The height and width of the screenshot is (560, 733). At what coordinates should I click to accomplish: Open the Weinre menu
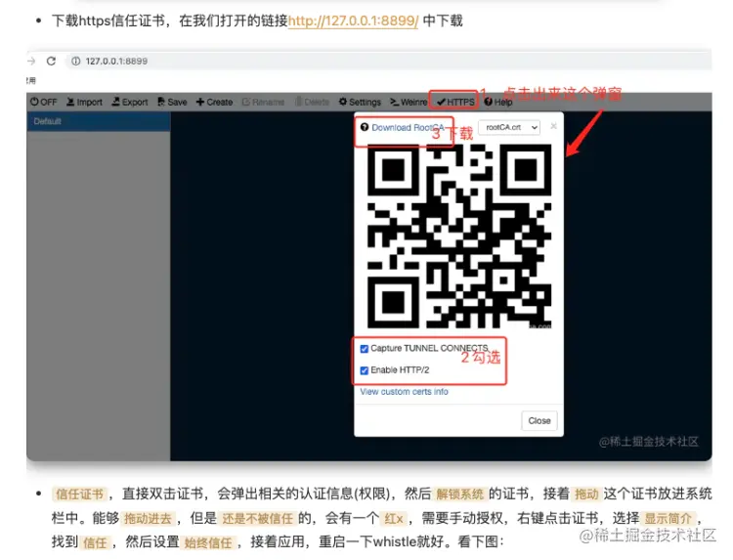pos(409,102)
